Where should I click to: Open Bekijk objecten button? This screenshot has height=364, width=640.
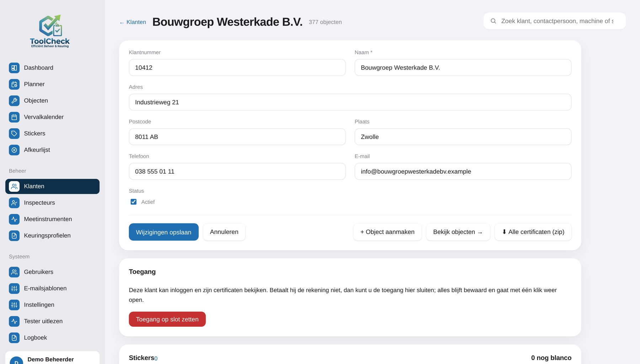pyautogui.click(x=458, y=232)
